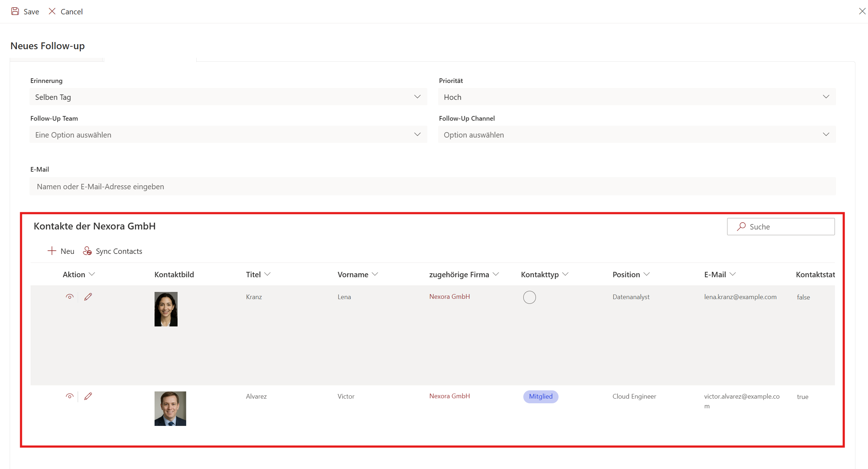Expand the Follow-Up Team dropdown
The height and width of the screenshot is (469, 868).
pos(228,135)
